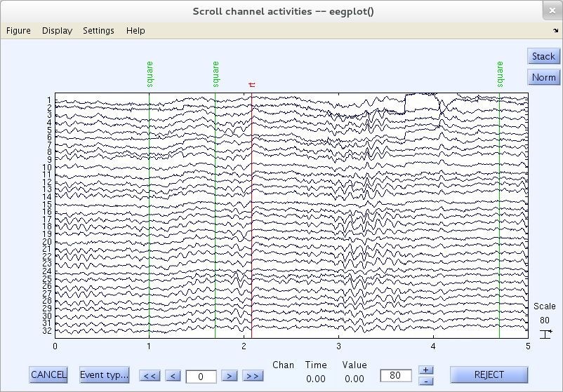
Task: Open the Help menu
Action: pyautogui.click(x=135, y=30)
